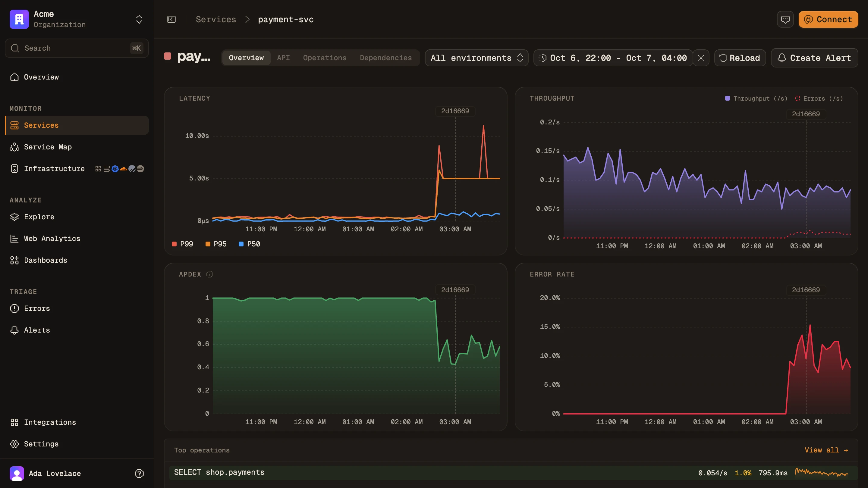868x488 pixels.
Task: Select Service Map label in sidebar
Action: point(48,147)
